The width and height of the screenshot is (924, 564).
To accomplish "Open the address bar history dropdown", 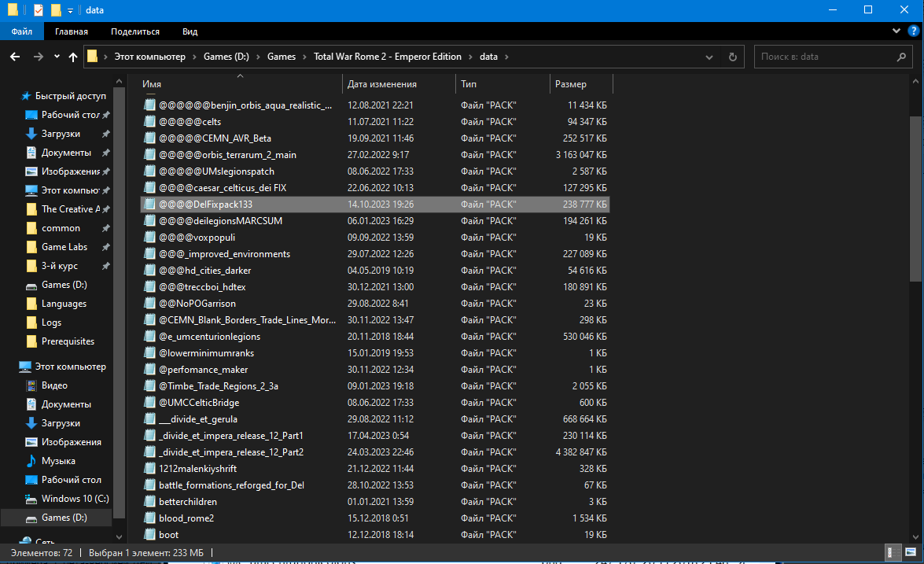I will point(709,57).
